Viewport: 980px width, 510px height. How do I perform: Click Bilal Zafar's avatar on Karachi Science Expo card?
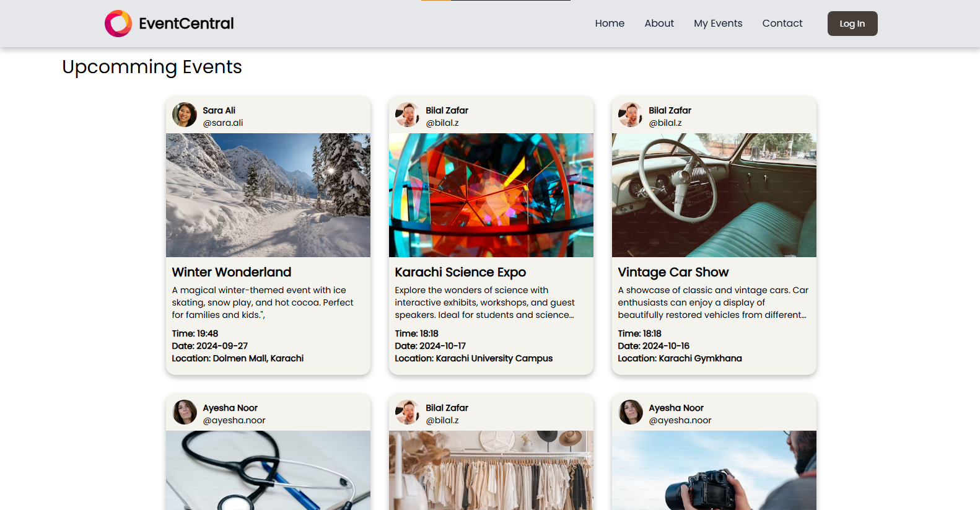click(x=408, y=115)
